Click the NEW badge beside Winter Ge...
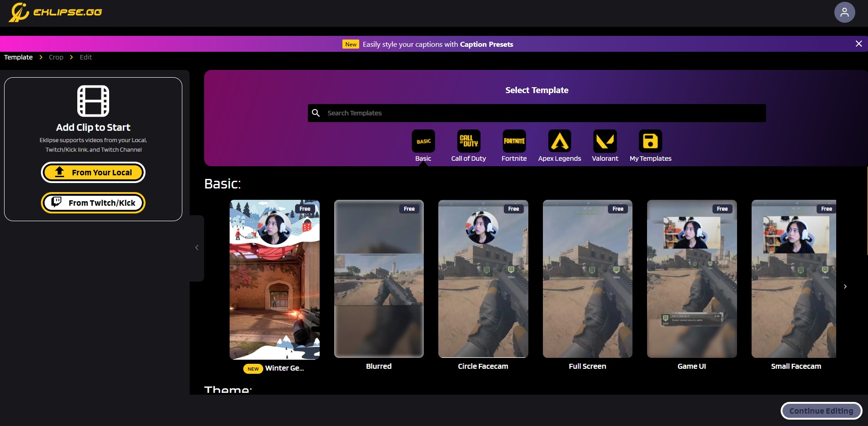 pos(253,369)
